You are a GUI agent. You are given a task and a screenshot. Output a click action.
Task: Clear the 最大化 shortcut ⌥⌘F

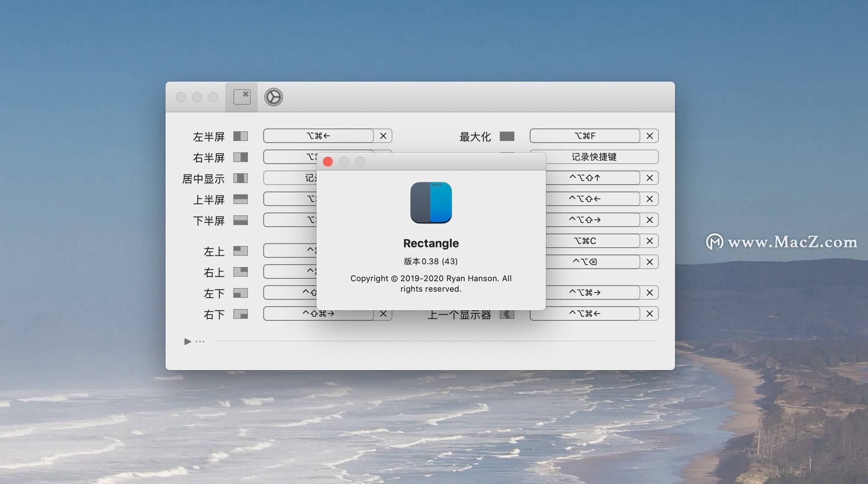pyautogui.click(x=650, y=136)
